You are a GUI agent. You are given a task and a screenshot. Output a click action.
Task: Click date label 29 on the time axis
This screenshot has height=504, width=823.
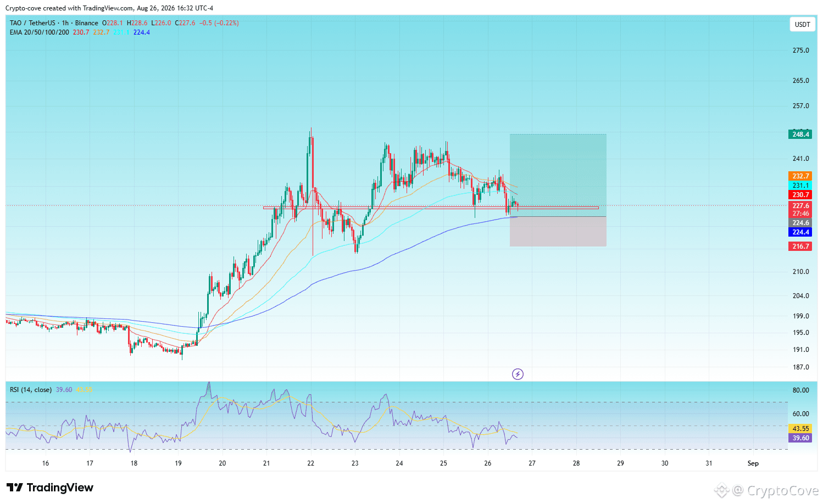pyautogui.click(x=620, y=463)
